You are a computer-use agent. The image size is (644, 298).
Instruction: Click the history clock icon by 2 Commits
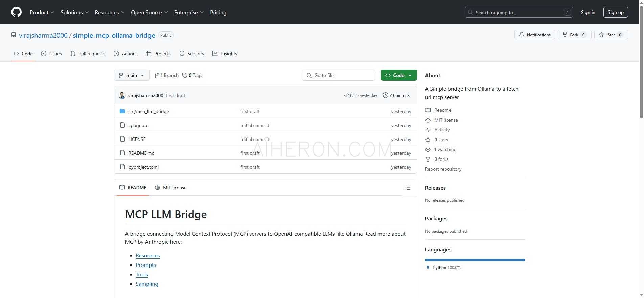[x=385, y=95]
